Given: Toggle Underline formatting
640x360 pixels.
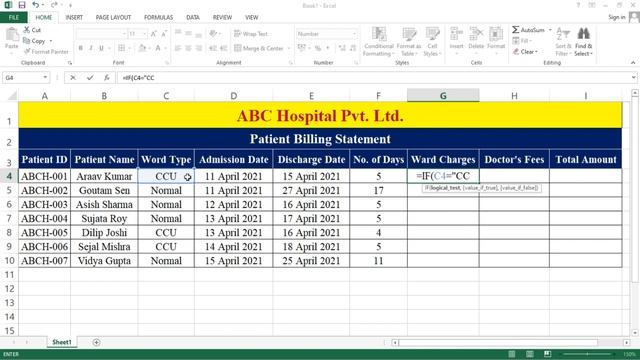Looking at the screenshot, I should (x=101, y=48).
